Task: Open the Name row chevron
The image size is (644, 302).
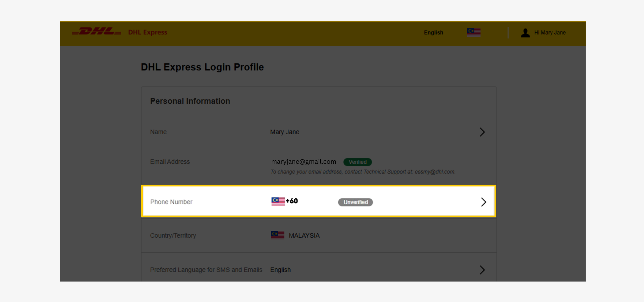Action: click(x=482, y=132)
